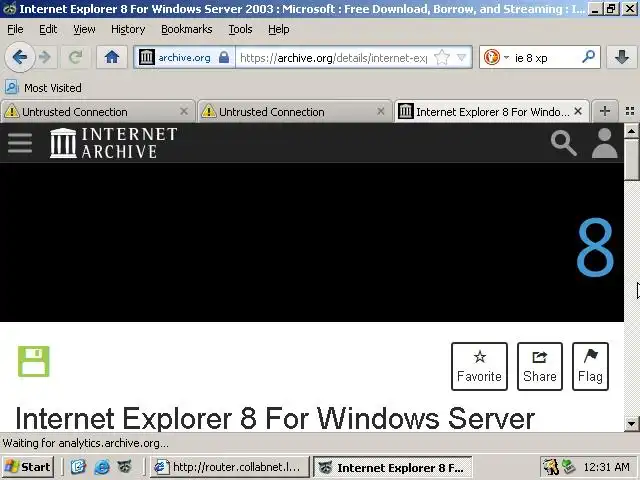Open the Windows Start menu
This screenshot has width=640, height=480.
pos(28,467)
